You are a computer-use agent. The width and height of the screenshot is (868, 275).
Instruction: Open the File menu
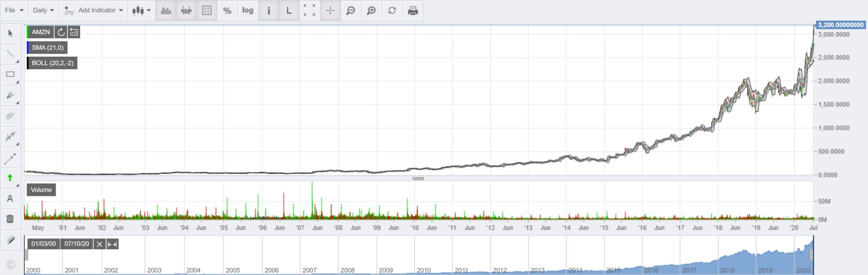[14, 10]
